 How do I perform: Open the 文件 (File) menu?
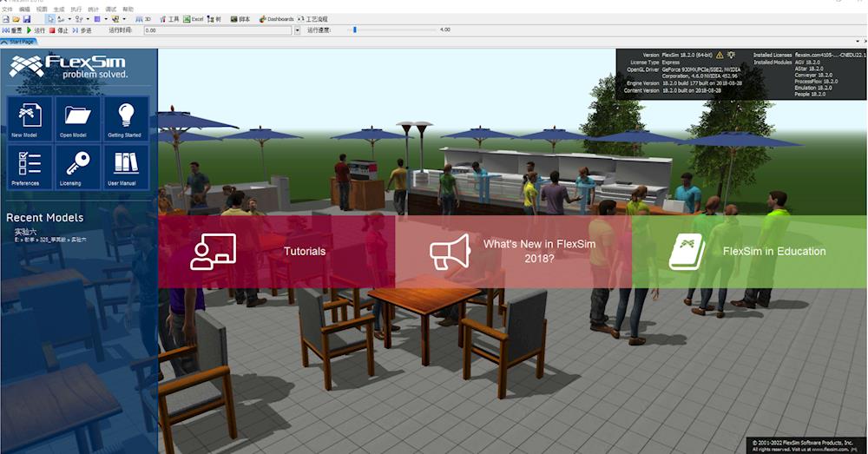(8, 9)
